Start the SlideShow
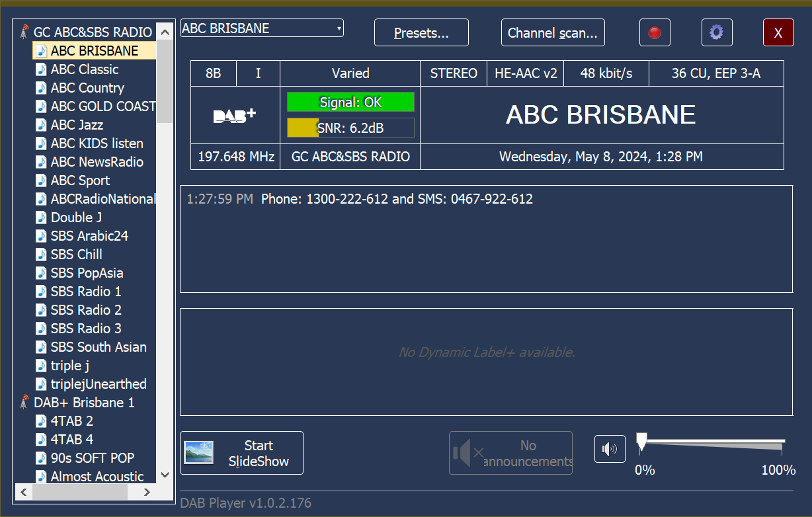Screen dimensions: 812x517 pos(259,453)
